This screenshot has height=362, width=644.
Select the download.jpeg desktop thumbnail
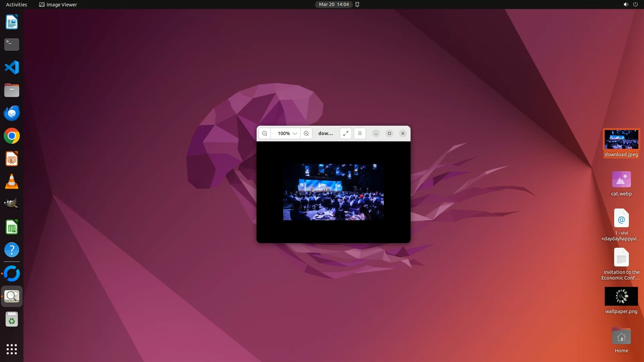(621, 139)
